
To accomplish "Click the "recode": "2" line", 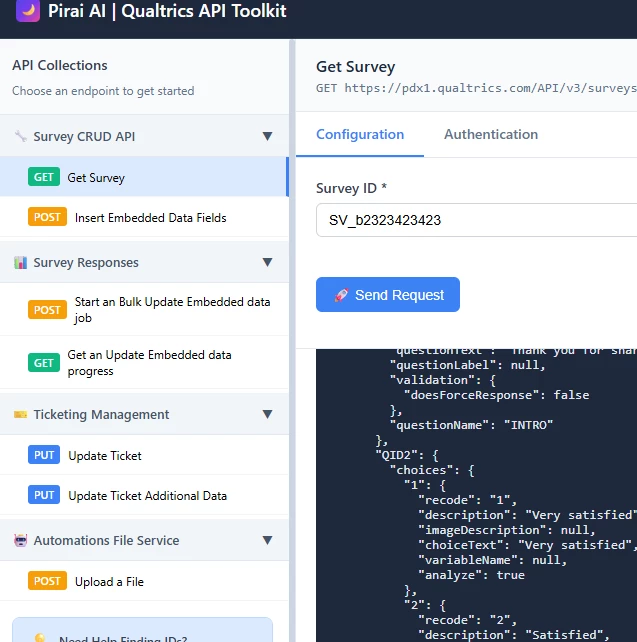I will (468, 620).
